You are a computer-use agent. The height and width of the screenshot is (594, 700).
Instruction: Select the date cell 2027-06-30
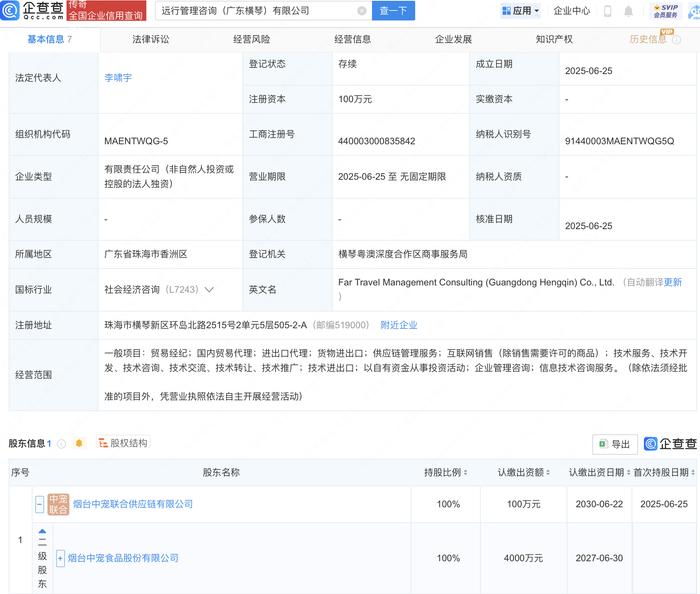pyautogui.click(x=599, y=558)
